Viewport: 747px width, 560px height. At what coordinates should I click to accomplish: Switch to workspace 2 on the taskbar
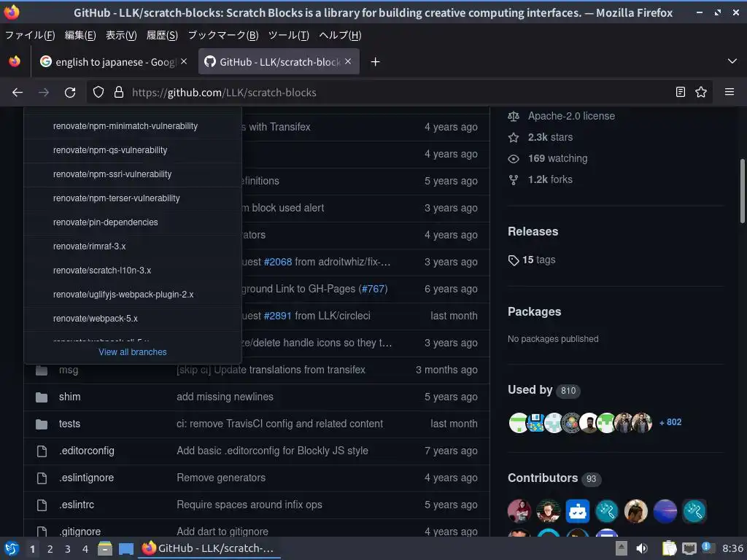coord(50,549)
